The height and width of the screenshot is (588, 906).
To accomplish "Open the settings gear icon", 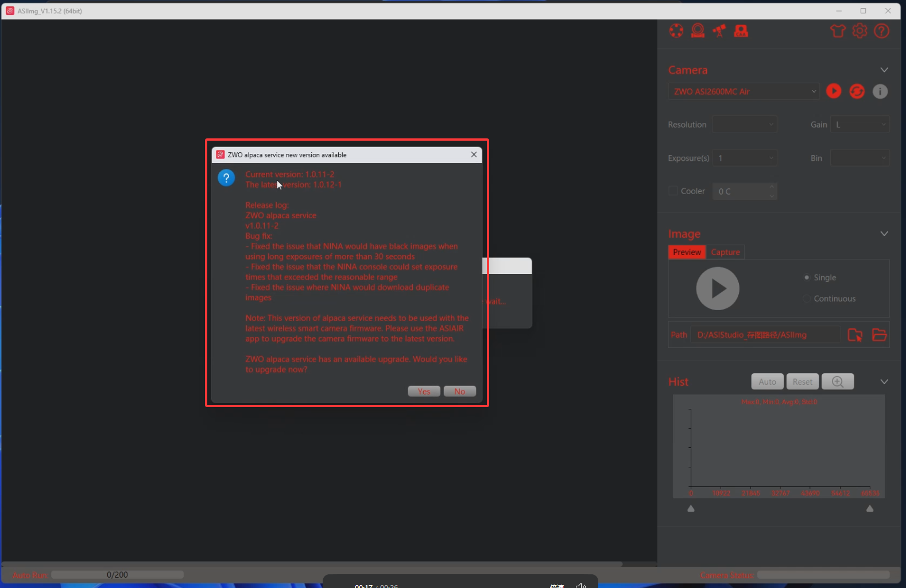I will tap(859, 31).
